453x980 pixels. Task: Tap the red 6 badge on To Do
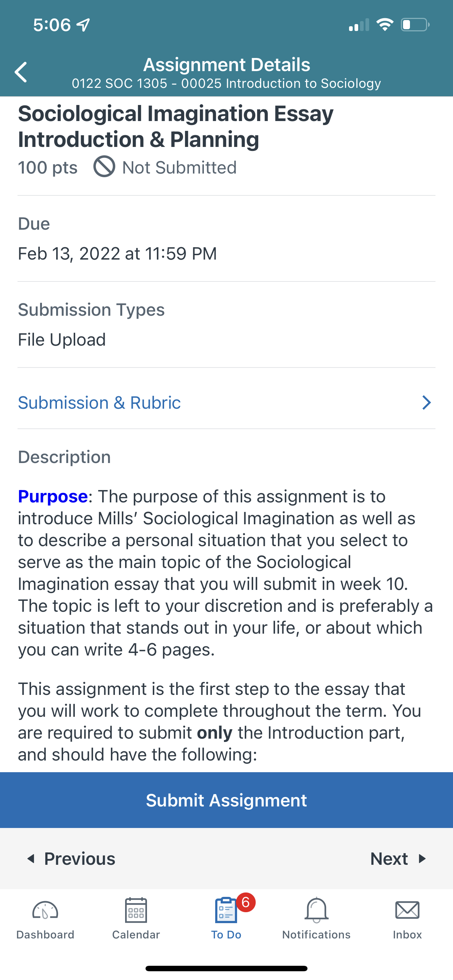[246, 902]
